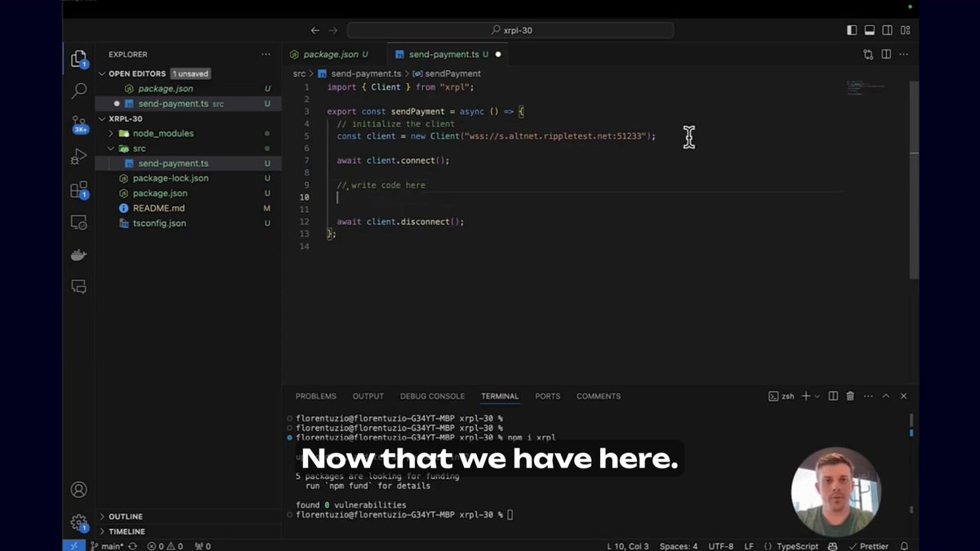The image size is (980, 551).
Task: Open the Accounts menu icon
Action: (x=79, y=490)
